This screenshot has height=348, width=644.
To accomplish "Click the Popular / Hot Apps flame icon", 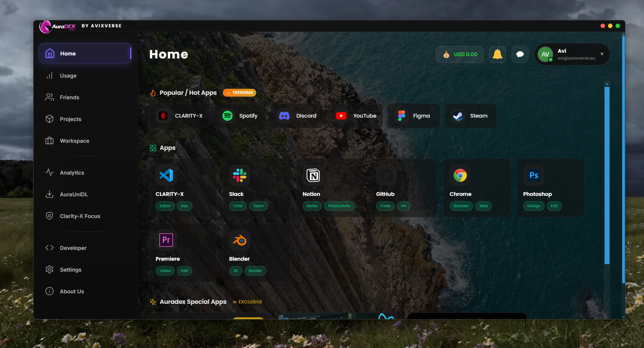I will tap(153, 93).
